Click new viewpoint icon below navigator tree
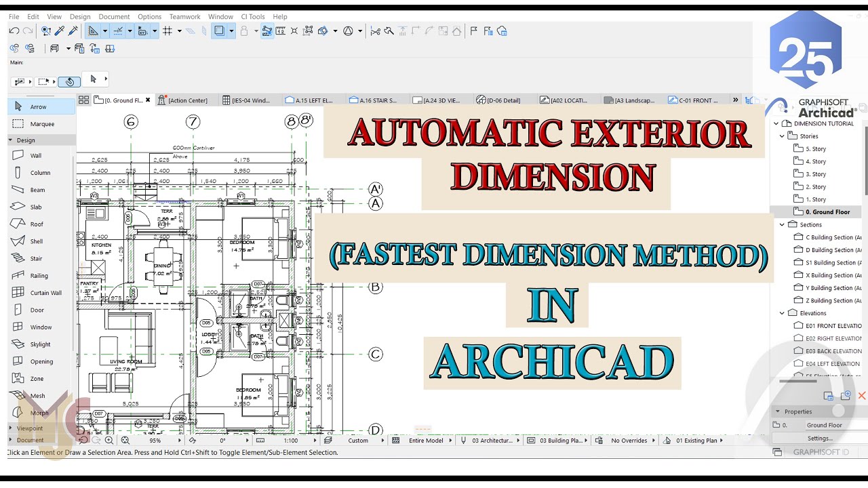 pos(846,396)
